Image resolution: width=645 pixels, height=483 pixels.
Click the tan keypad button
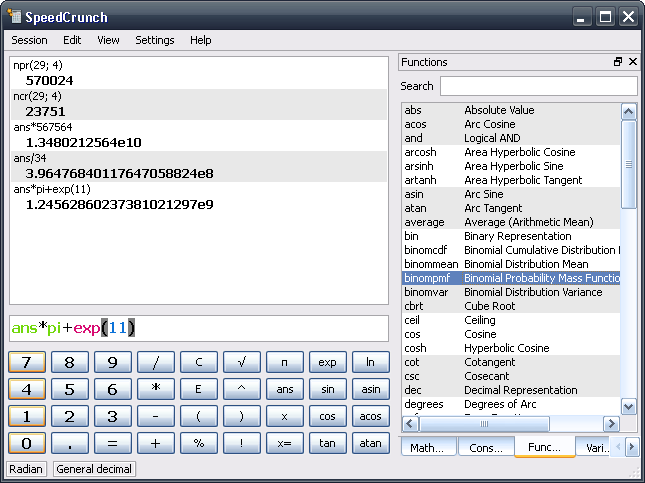(x=327, y=443)
